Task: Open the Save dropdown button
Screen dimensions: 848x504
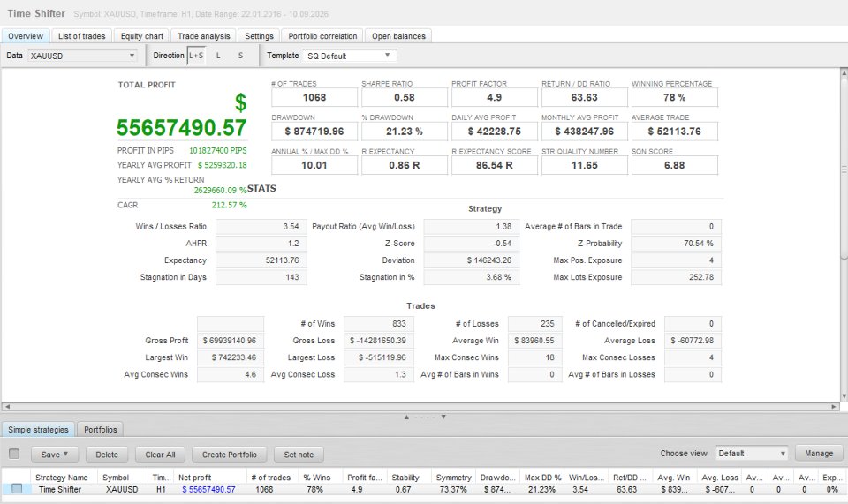Action: click(55, 455)
